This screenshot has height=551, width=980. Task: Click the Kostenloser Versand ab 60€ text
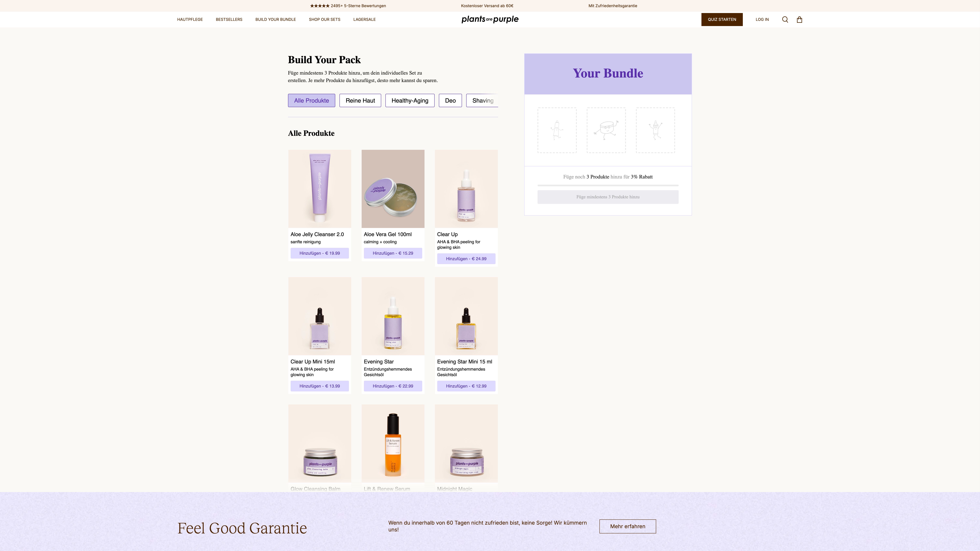pyautogui.click(x=487, y=6)
